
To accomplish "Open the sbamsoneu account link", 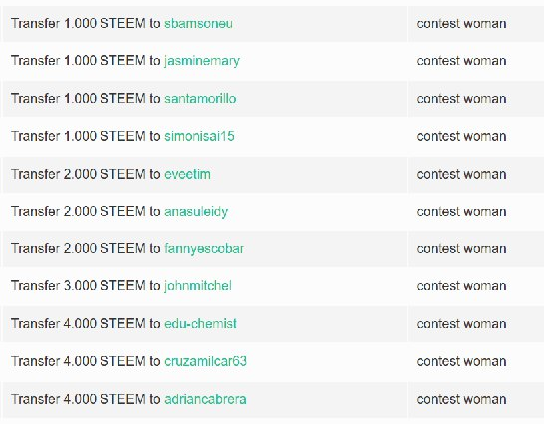I will 198,24.
